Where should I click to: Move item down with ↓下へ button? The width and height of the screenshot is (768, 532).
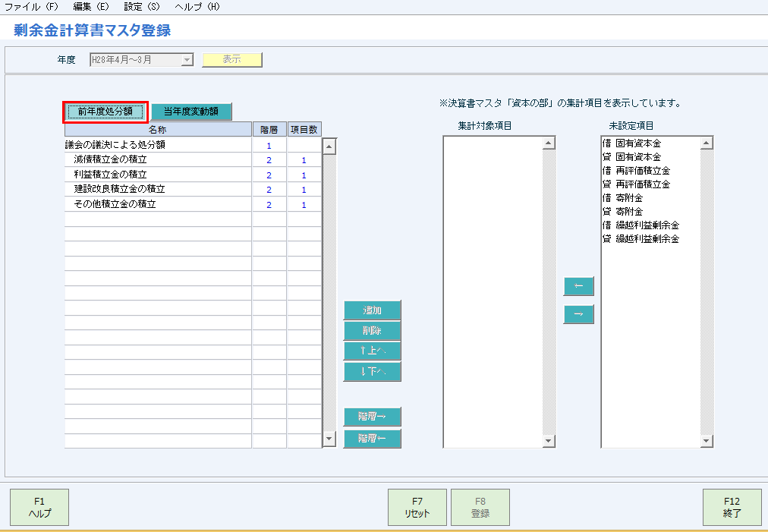tap(372, 372)
